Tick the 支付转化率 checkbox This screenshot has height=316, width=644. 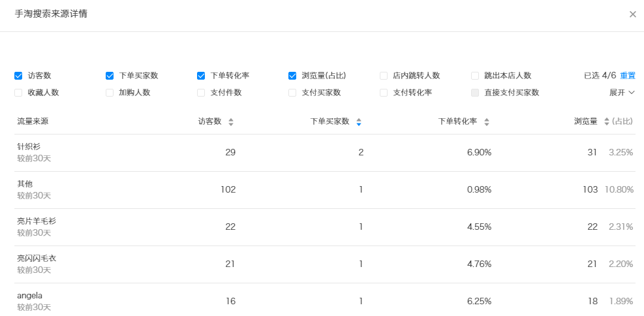tap(384, 93)
